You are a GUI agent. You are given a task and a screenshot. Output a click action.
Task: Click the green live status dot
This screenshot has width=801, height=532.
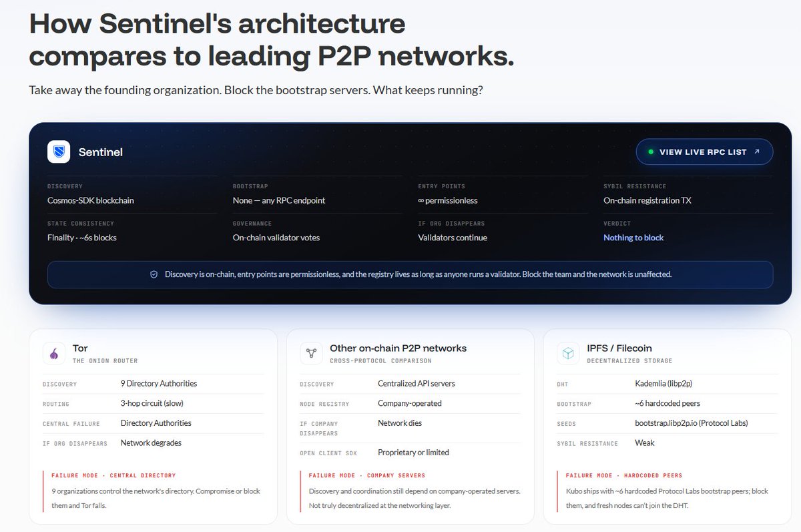click(651, 152)
